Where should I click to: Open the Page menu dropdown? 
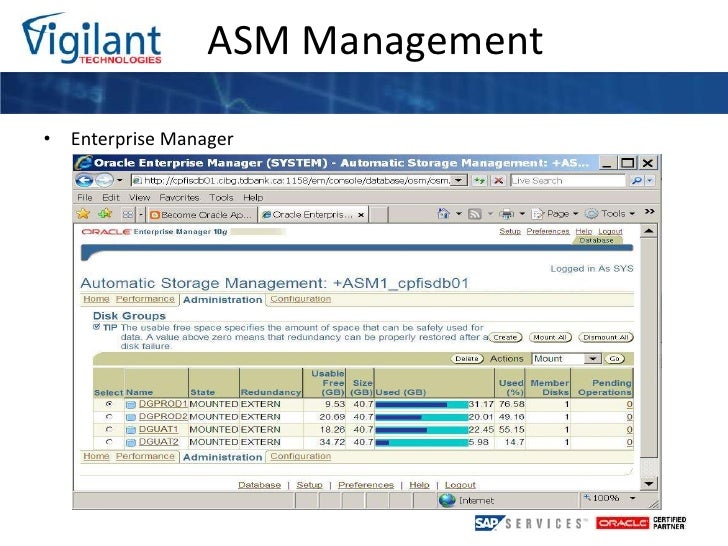575,214
